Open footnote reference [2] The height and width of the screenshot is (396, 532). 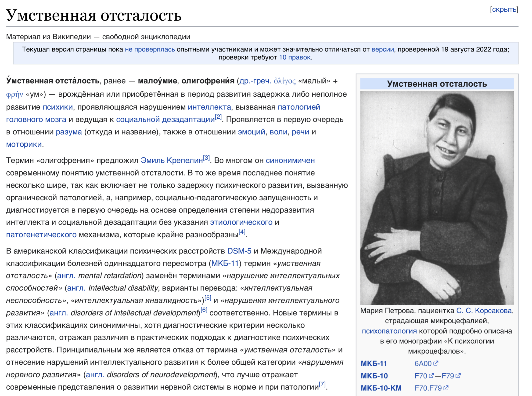(x=218, y=117)
